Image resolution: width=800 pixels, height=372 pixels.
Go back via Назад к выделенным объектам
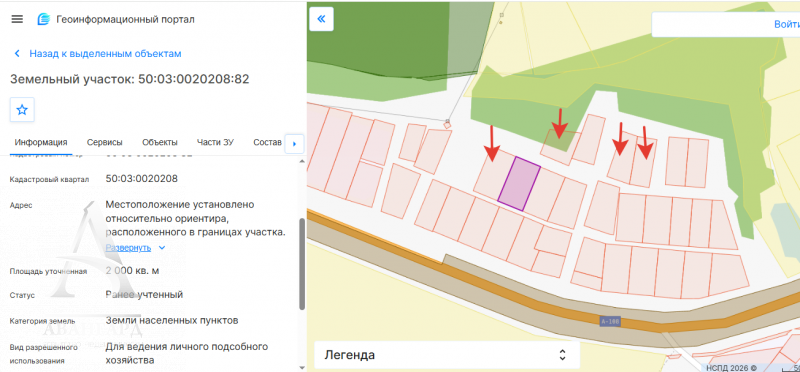[98, 54]
